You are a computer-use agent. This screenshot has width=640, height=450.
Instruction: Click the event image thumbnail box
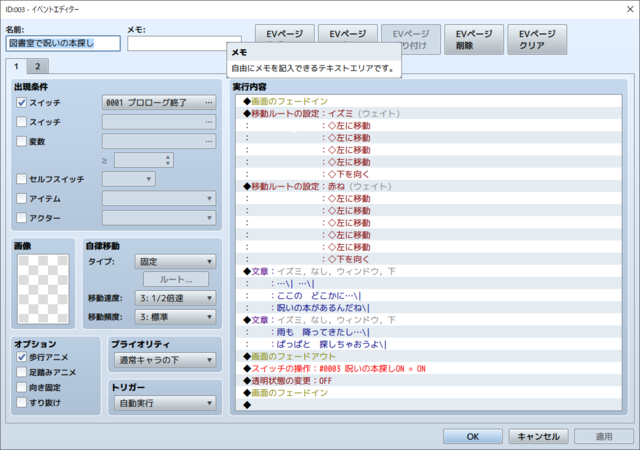click(x=43, y=289)
